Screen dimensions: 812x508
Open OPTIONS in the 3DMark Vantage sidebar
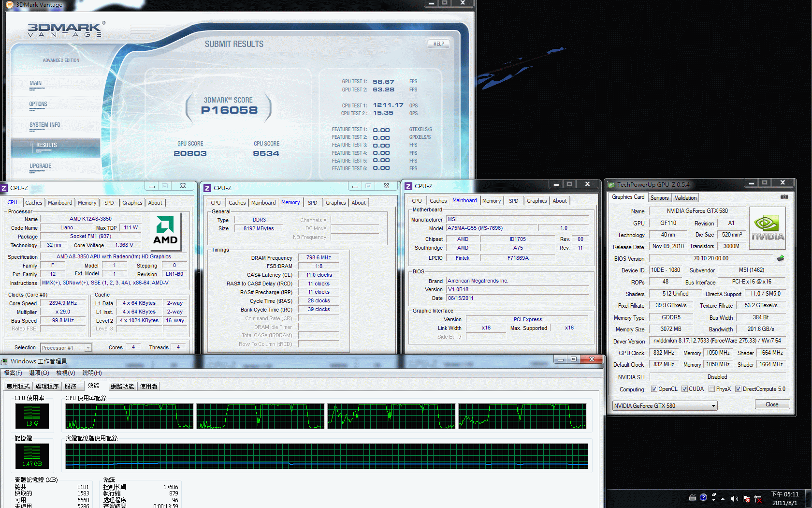tap(38, 104)
